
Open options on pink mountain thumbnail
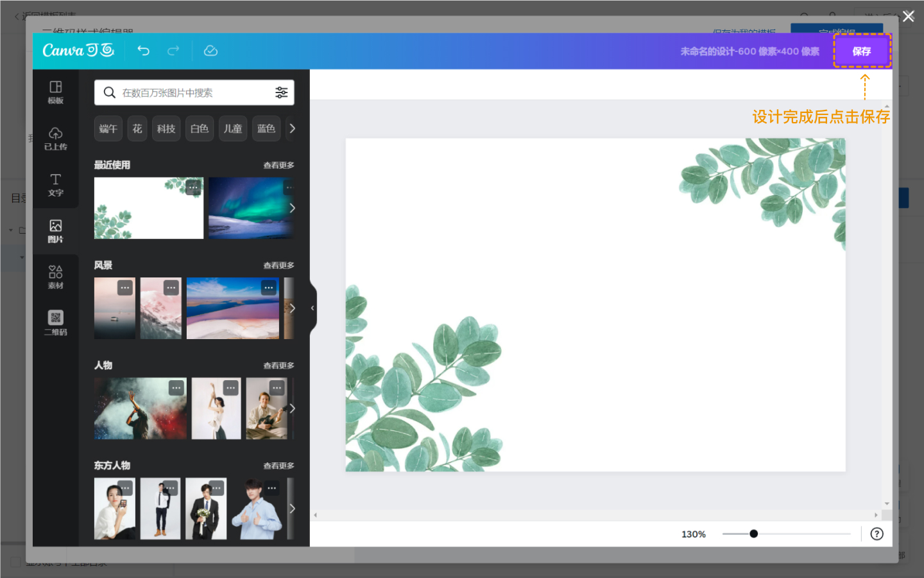coord(171,288)
